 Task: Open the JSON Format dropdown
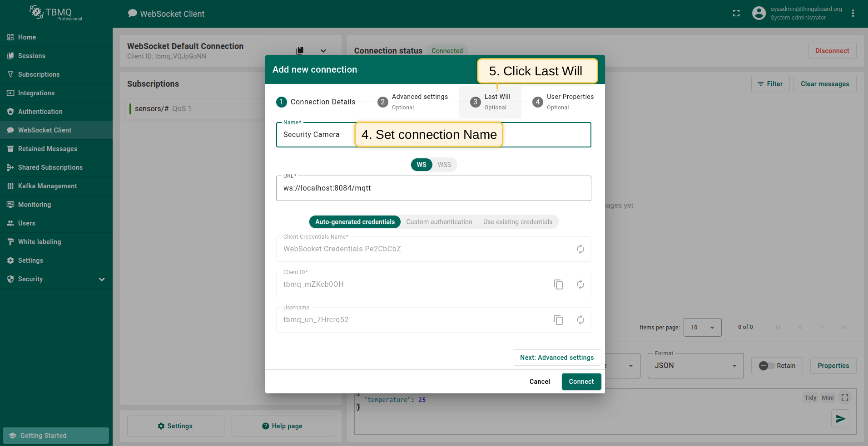tap(695, 366)
